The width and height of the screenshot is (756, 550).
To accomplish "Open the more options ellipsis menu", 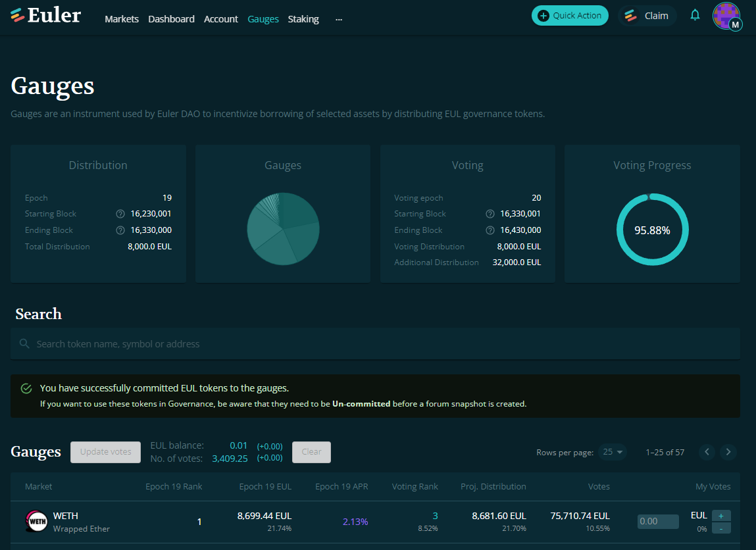I will pos(339,19).
